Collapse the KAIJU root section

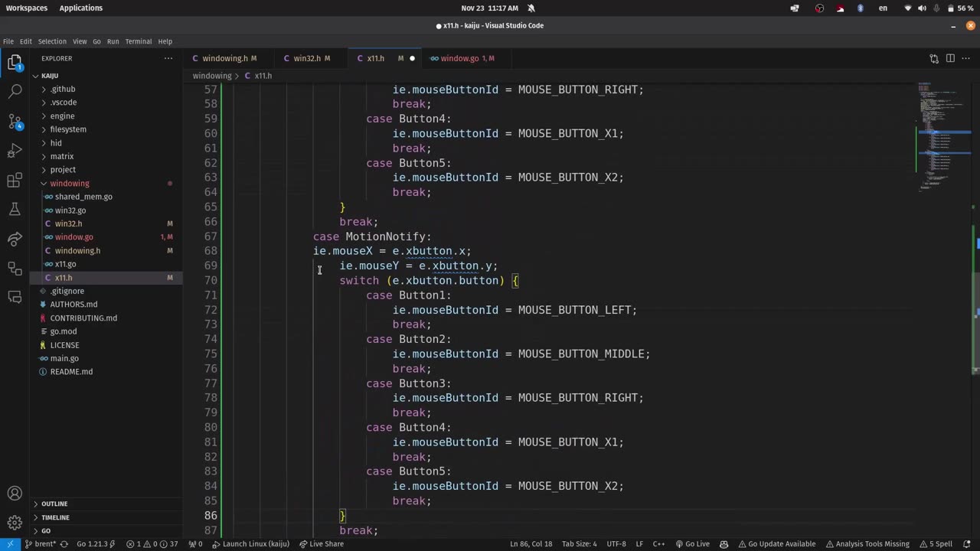(107, 76)
